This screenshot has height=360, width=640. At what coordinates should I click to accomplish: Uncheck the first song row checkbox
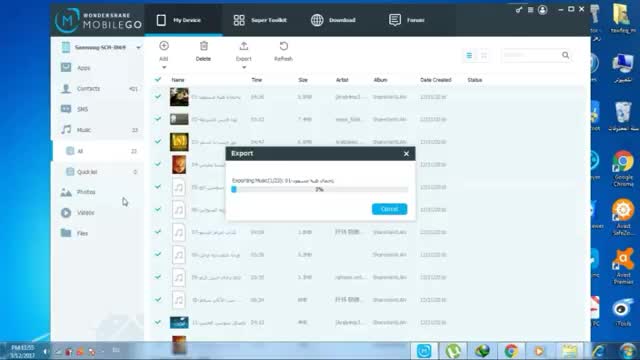click(x=158, y=97)
